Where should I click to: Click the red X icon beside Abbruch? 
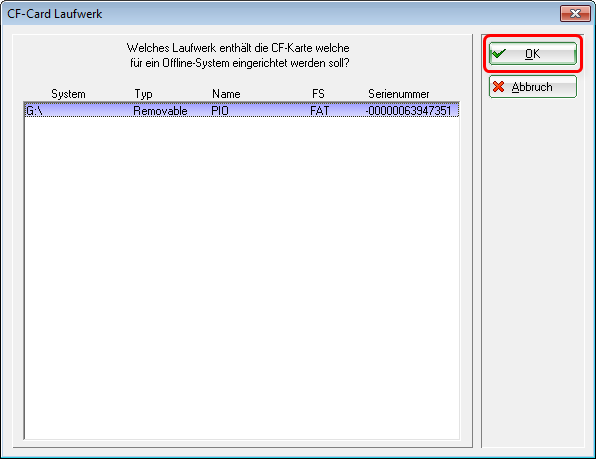tap(498, 87)
